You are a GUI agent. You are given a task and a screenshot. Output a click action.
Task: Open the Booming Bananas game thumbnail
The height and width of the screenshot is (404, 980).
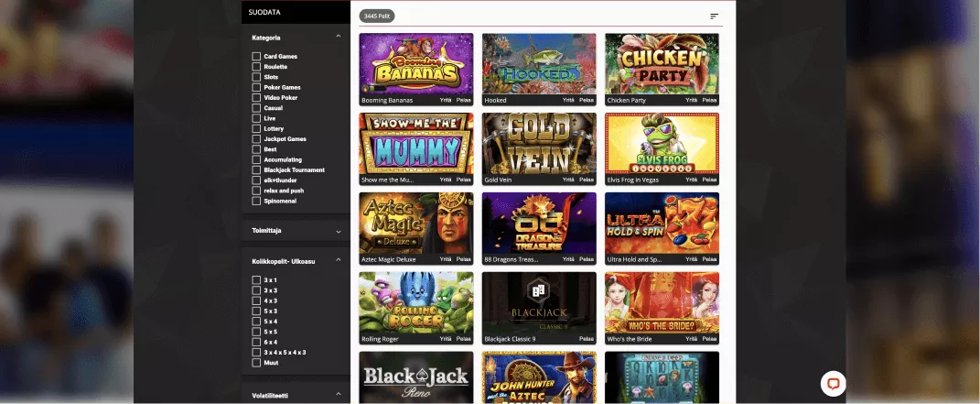[416, 64]
